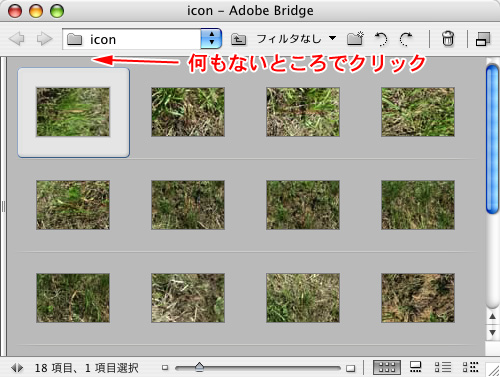This screenshot has width=500, height=377.
Task: Rotate 90° clockwise
Action: point(406,39)
